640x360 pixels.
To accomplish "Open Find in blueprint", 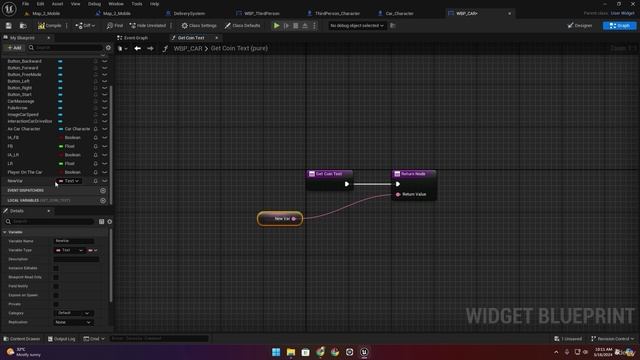I will pos(115,26).
